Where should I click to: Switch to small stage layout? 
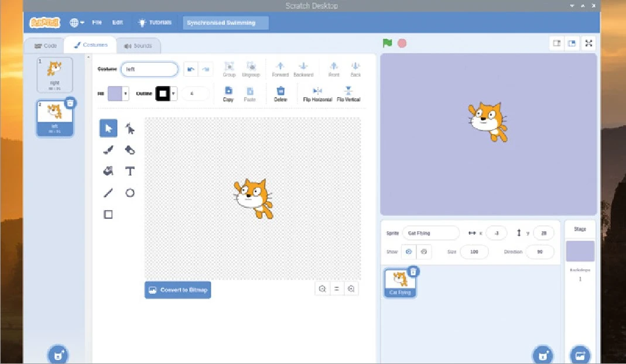[556, 43]
